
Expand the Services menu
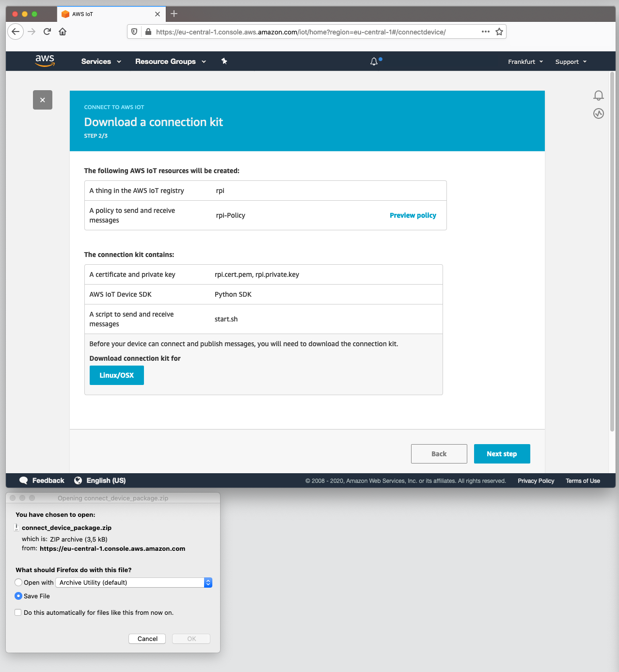coord(101,62)
